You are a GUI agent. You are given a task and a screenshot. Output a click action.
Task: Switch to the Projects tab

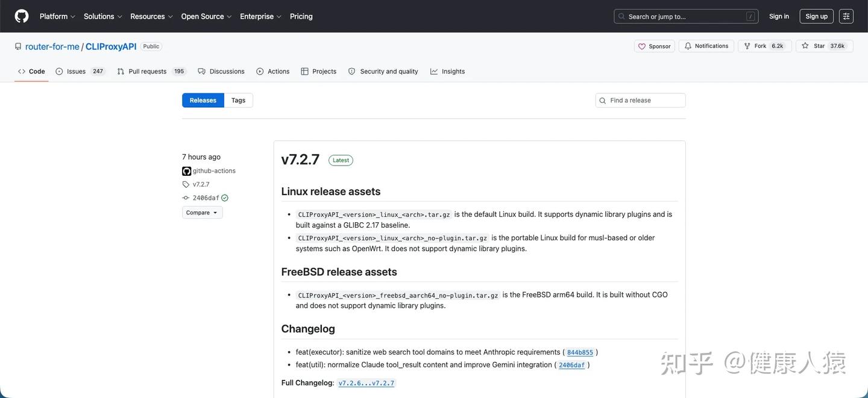(319, 71)
